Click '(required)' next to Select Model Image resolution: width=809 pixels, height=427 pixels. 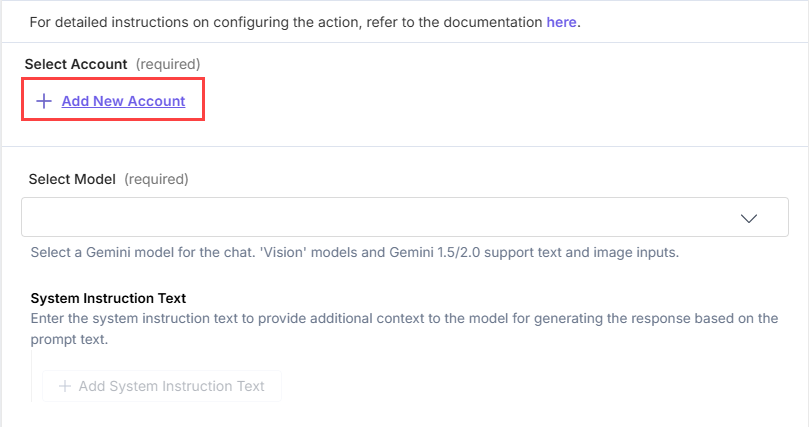click(x=155, y=180)
